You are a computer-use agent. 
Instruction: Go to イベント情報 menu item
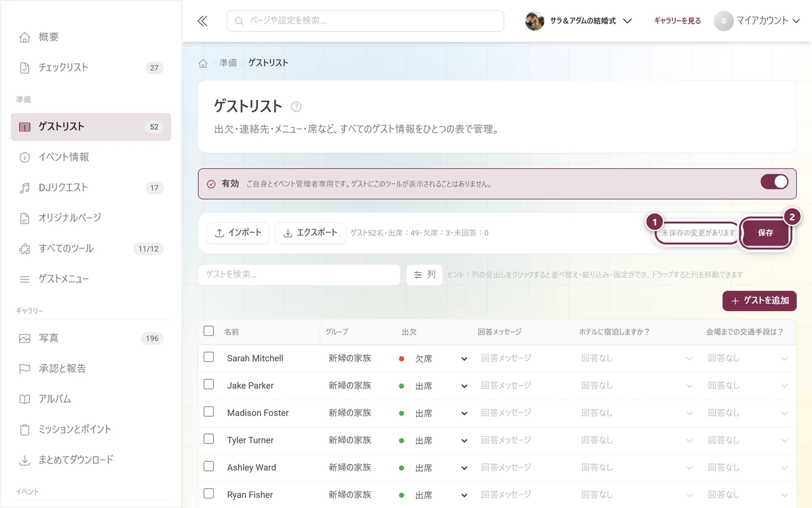click(x=91, y=157)
